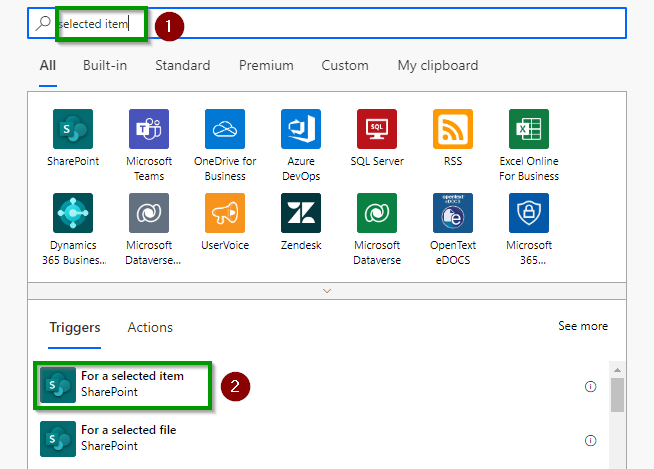Choose the 'For a selected item' trigger text
This screenshot has height=469, width=654.
(x=132, y=376)
